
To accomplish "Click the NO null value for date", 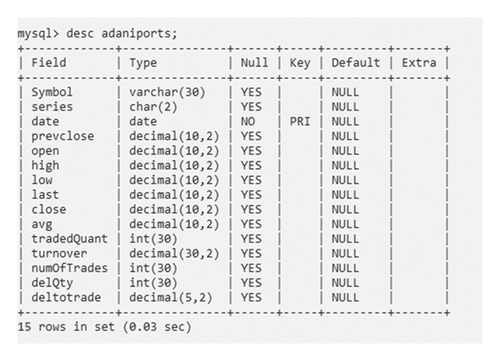I will pos(248,121).
